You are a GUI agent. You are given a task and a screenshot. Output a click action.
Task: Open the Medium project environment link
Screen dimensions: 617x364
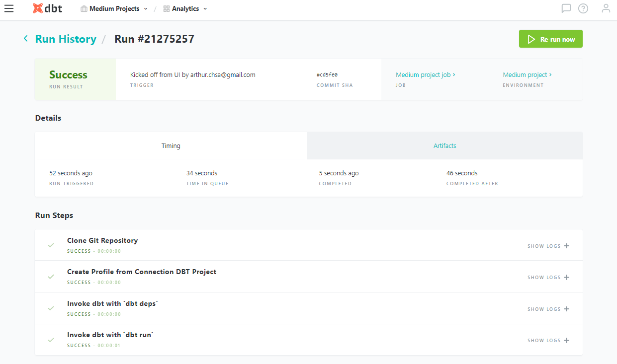click(527, 74)
